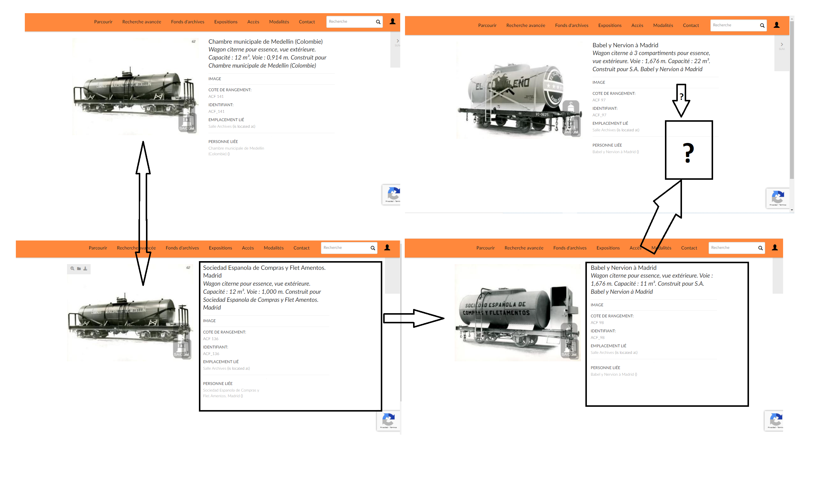Open Fonds d'archives on the Sociedad Espanola page
The height and width of the screenshot is (504, 813).
(x=182, y=248)
